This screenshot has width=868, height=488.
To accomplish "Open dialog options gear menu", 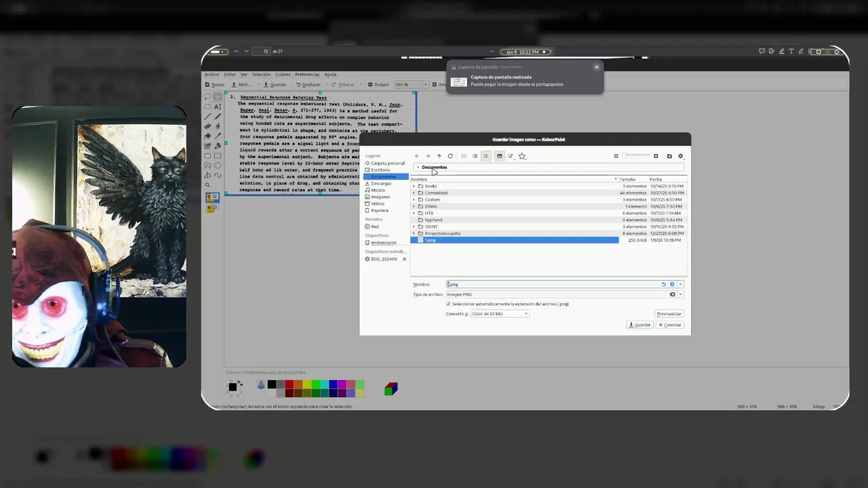I will [x=681, y=156].
